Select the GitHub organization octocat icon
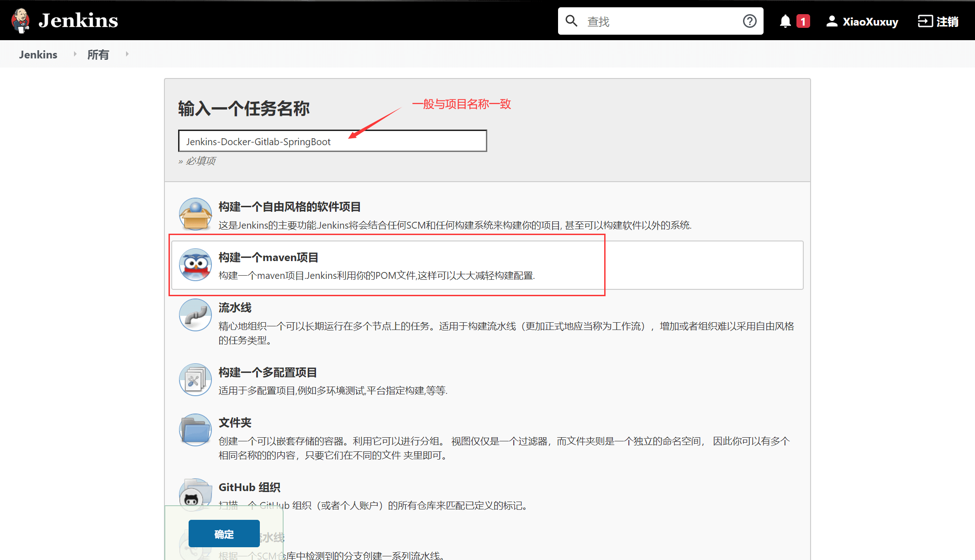 tap(192, 497)
